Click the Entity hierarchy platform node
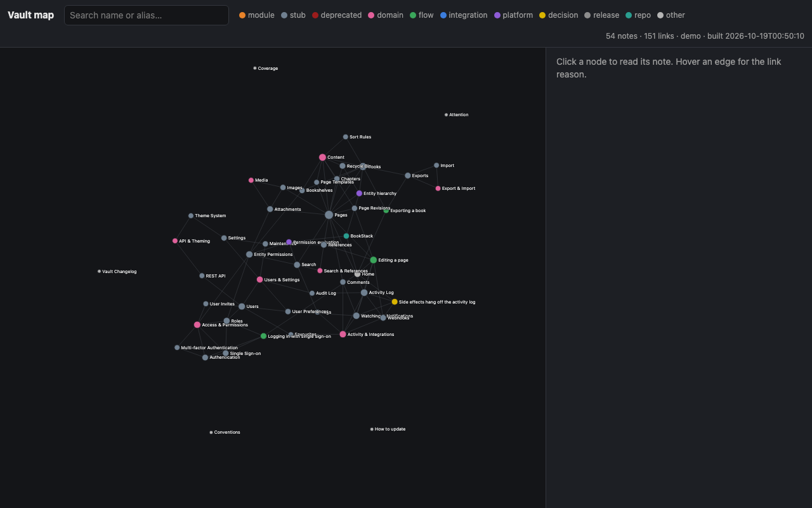Image resolution: width=812 pixels, height=508 pixels. pos(359,194)
